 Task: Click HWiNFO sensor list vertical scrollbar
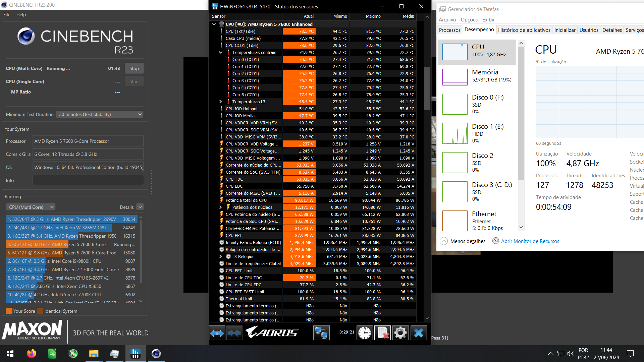tap(427, 89)
